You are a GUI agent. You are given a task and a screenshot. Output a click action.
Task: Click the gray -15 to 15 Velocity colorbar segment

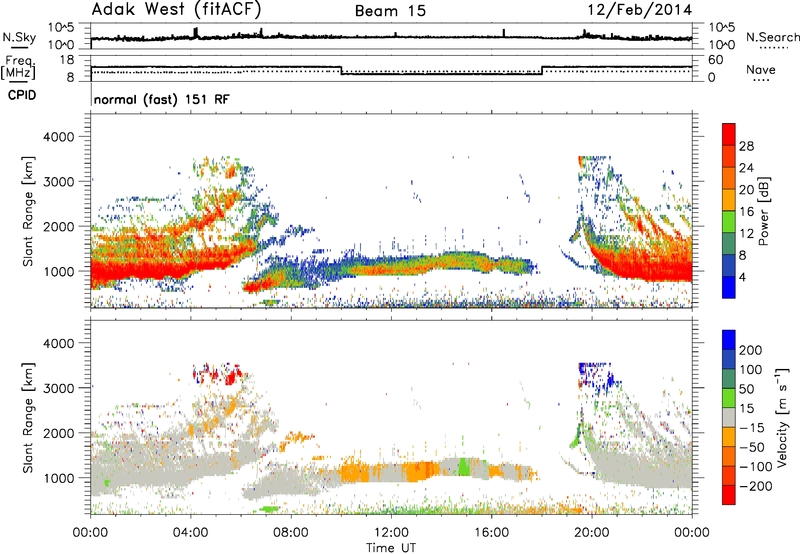729,417
